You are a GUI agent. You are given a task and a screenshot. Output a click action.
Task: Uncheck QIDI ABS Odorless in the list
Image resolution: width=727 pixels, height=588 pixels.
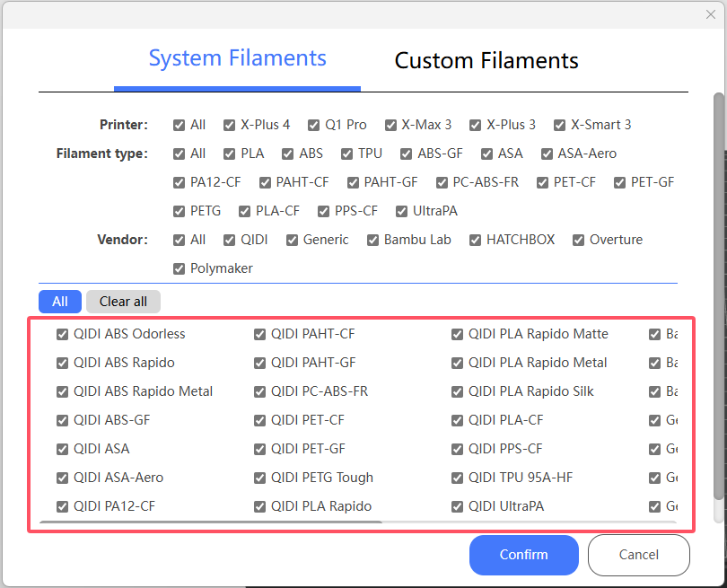62,334
